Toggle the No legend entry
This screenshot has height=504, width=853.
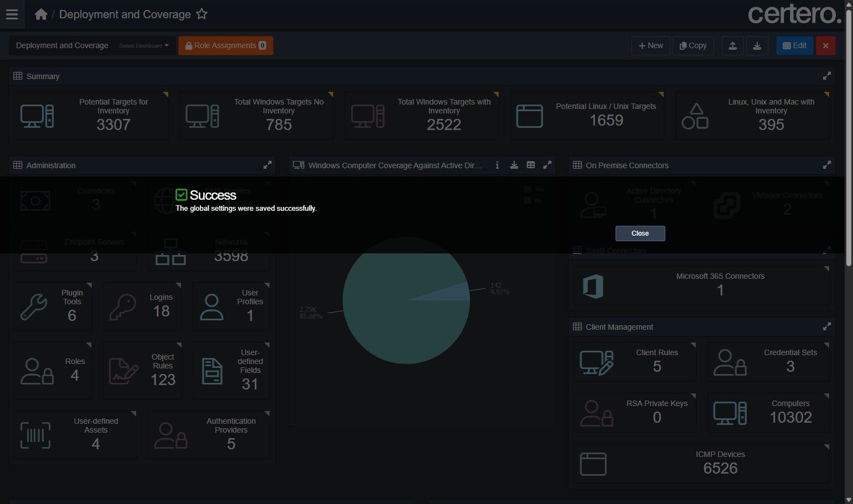[534, 200]
